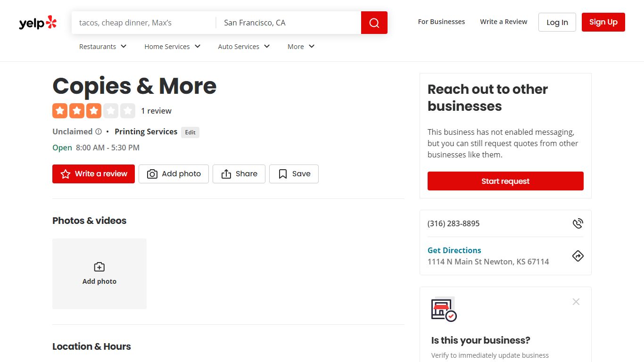Click the directions diamond icon
644x362 pixels.
pyautogui.click(x=578, y=256)
